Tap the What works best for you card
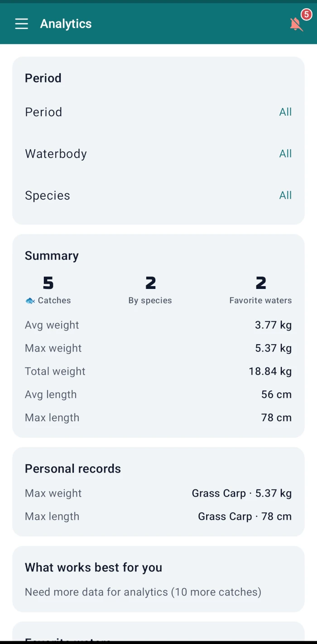 pos(158,579)
